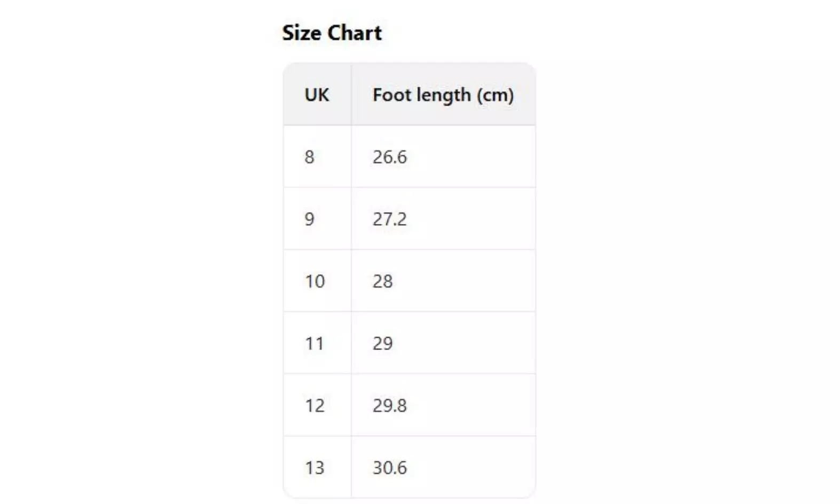Viewport: 840px width, 504px height.
Task: Click the word Size in the heading
Action: click(301, 33)
